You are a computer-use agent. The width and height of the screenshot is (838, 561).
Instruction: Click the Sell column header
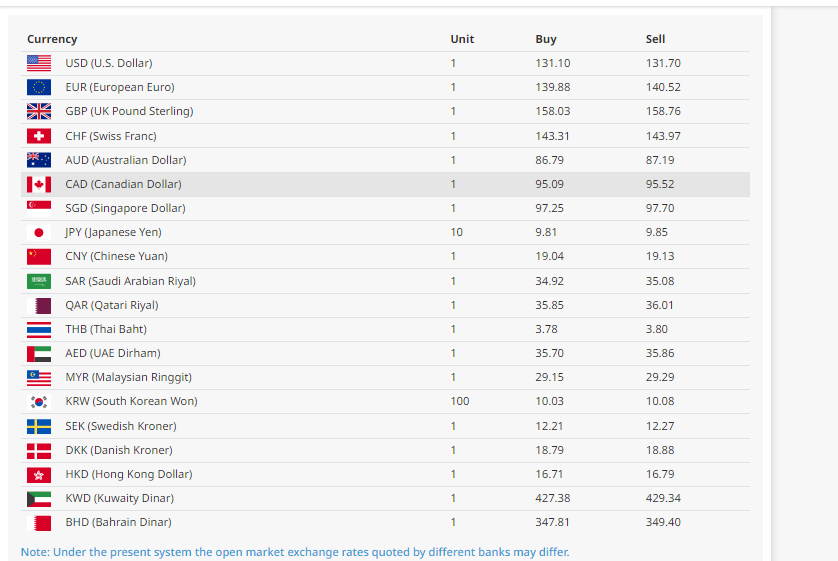pyautogui.click(x=655, y=39)
